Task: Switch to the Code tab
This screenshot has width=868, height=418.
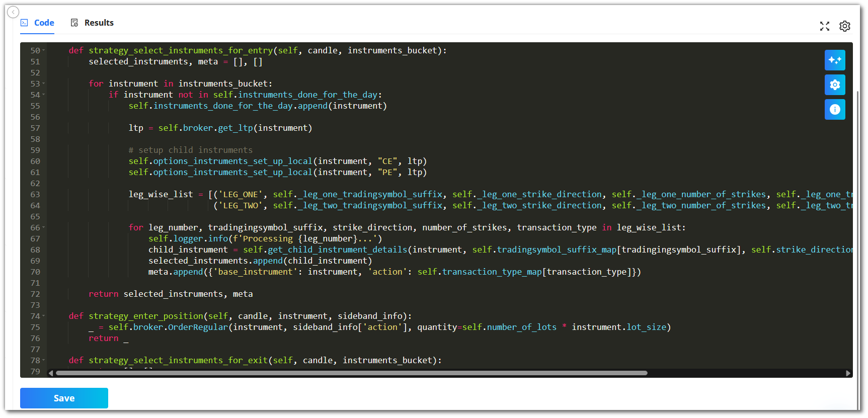Action: (37, 23)
